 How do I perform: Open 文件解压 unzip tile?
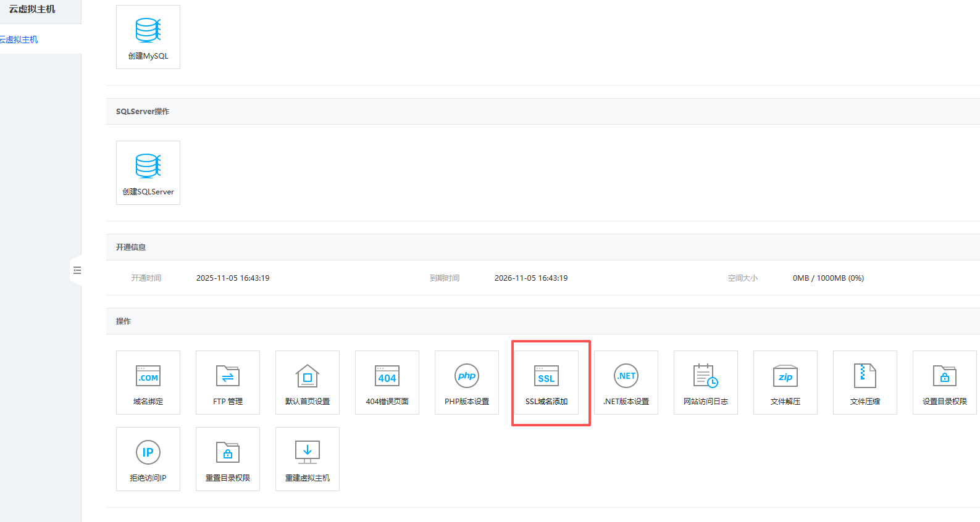pyautogui.click(x=785, y=383)
